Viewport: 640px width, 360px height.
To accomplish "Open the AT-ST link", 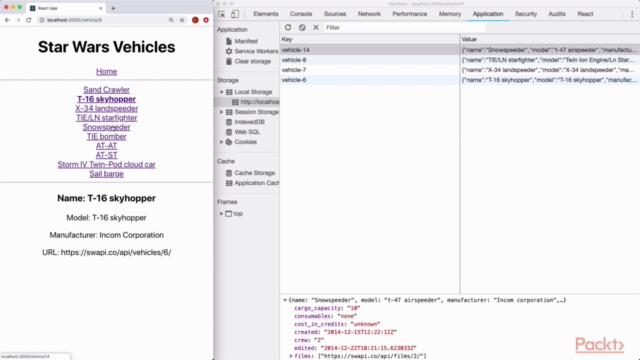I will tap(107, 156).
